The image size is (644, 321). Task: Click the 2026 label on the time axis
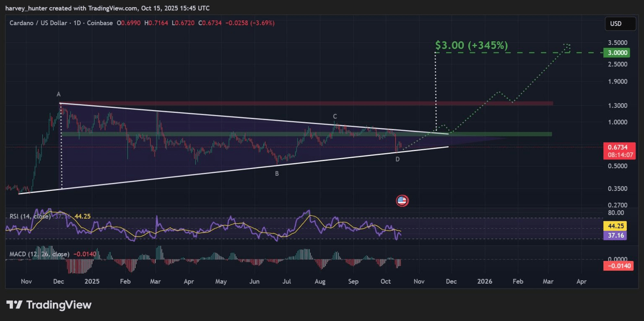pyautogui.click(x=484, y=282)
